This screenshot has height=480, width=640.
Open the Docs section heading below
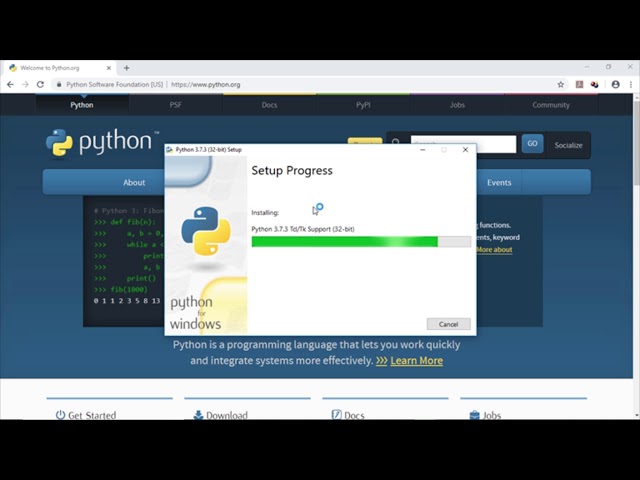tap(354, 415)
